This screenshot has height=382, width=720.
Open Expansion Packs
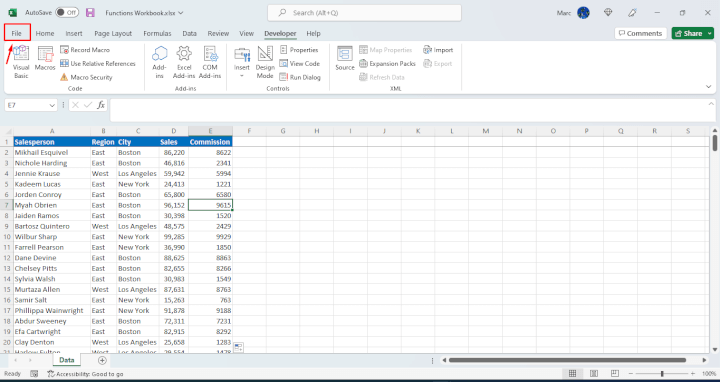coord(388,63)
